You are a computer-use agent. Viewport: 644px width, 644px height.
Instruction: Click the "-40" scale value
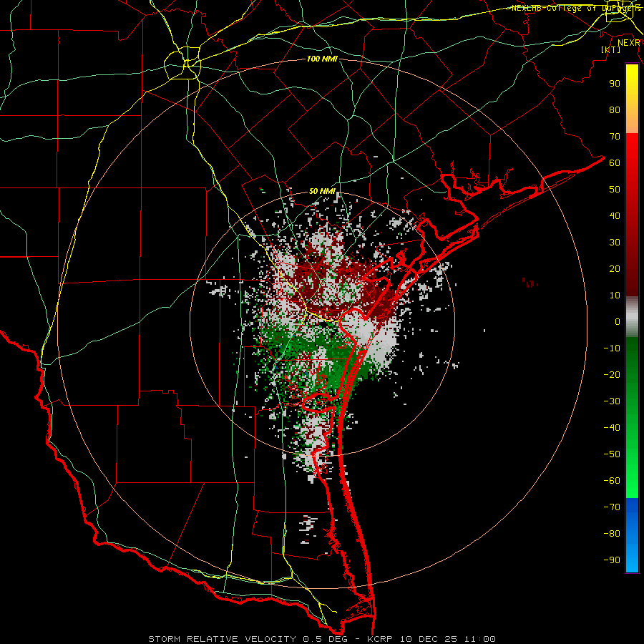612,428
